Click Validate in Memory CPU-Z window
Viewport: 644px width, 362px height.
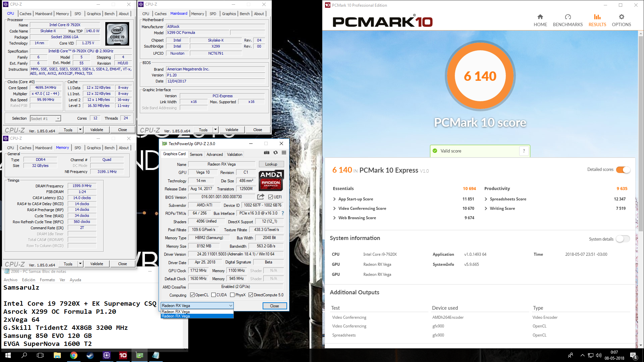coord(97,264)
